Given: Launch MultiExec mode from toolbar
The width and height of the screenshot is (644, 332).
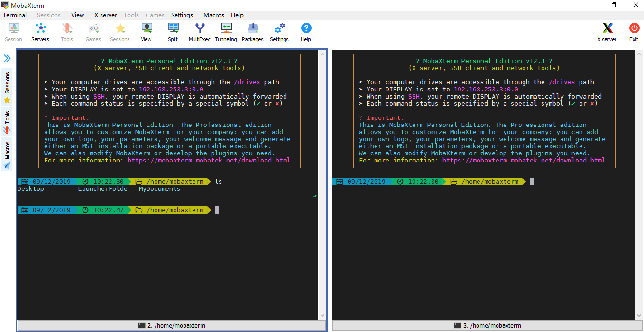Looking at the screenshot, I should (x=200, y=32).
